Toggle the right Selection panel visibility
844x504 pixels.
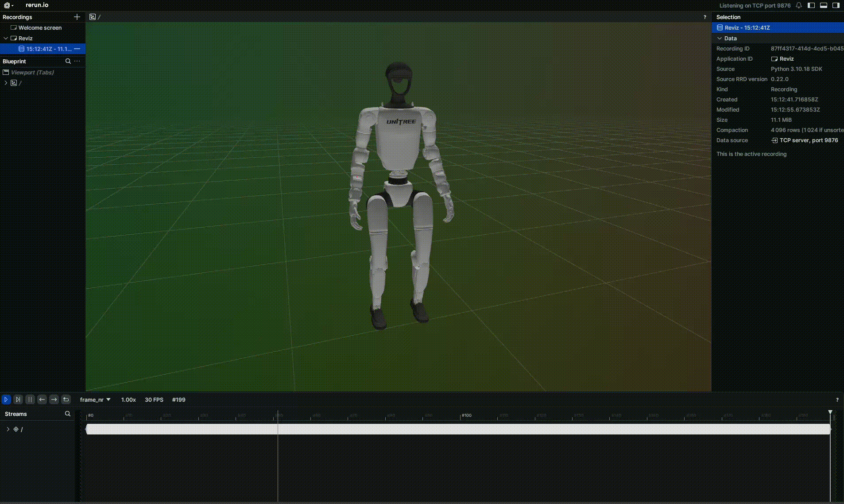(x=836, y=5)
